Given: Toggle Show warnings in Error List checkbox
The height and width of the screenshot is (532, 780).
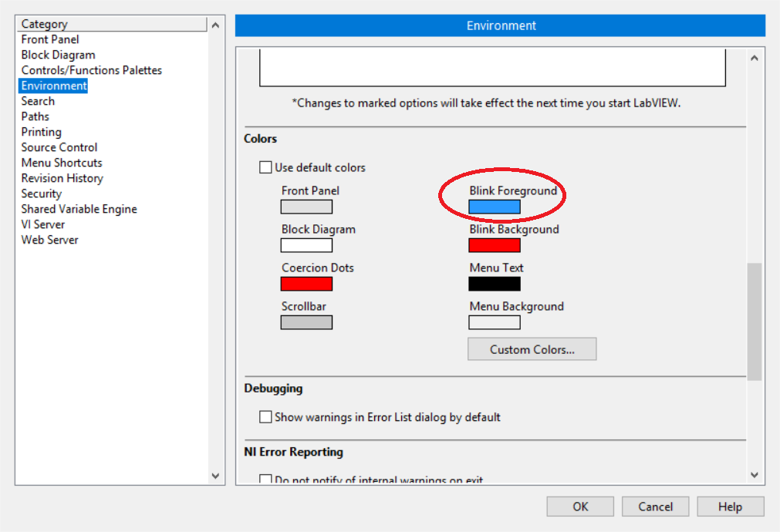Looking at the screenshot, I should [266, 417].
